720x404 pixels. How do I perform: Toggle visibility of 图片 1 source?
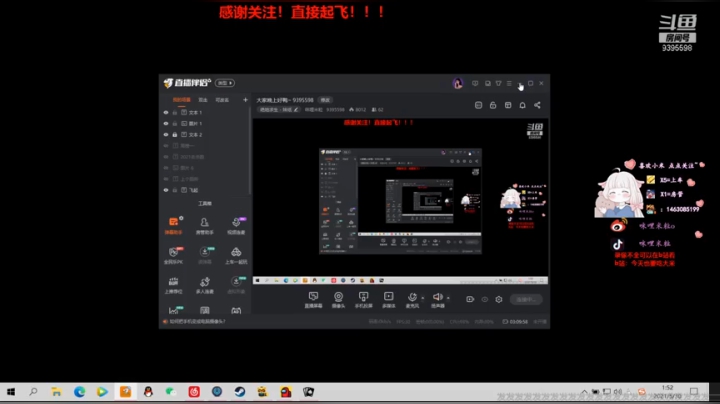point(166,123)
